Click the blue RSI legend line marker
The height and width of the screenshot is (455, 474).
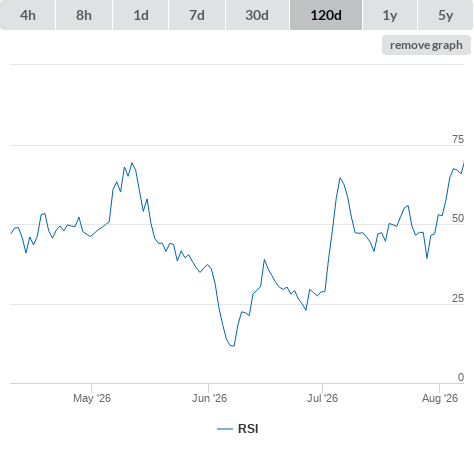pos(225,429)
